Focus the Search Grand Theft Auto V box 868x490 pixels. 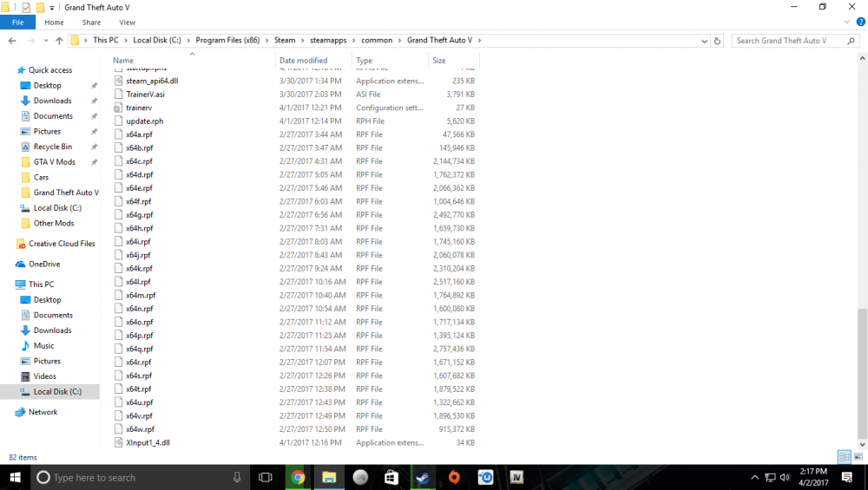795,41
